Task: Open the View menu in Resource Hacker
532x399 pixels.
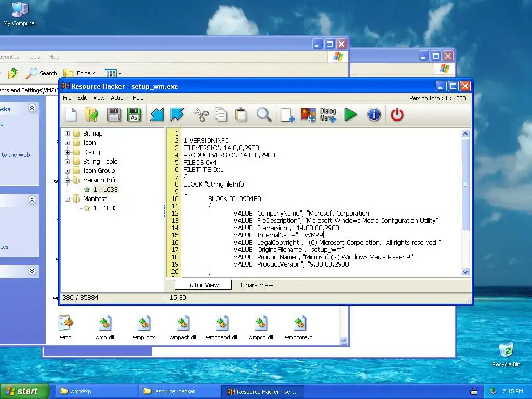Action: tap(99, 98)
